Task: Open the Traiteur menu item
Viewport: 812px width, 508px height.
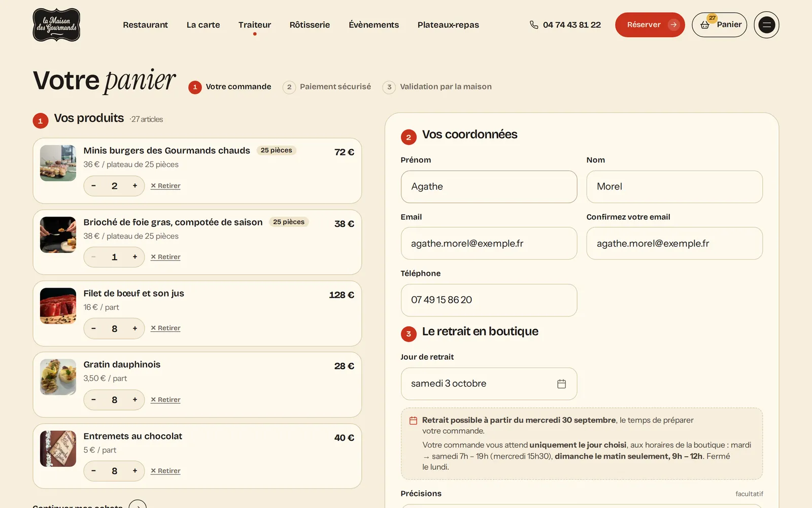Action: pos(255,25)
